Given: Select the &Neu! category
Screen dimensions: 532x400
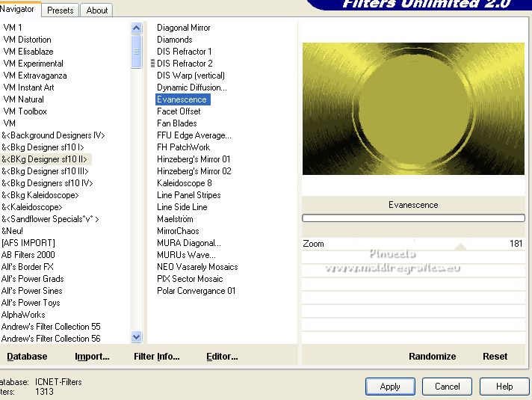Looking at the screenshot, I should 12,231.
